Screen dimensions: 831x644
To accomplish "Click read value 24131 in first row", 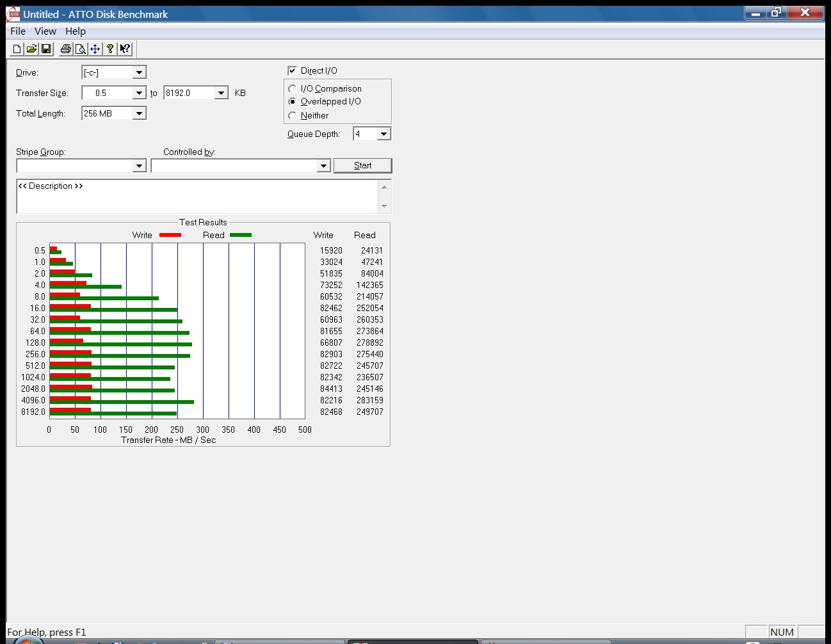I will (371, 250).
